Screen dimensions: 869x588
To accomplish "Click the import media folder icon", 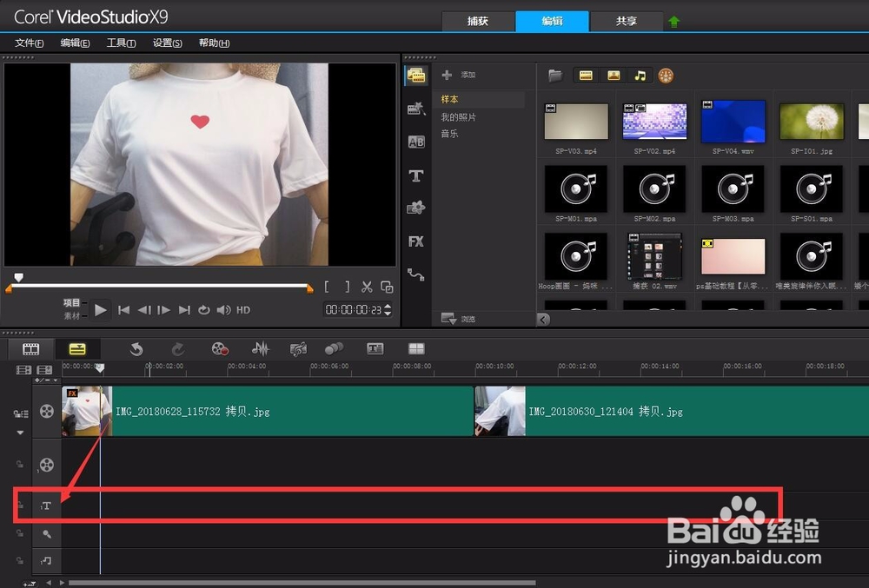I will (554, 76).
